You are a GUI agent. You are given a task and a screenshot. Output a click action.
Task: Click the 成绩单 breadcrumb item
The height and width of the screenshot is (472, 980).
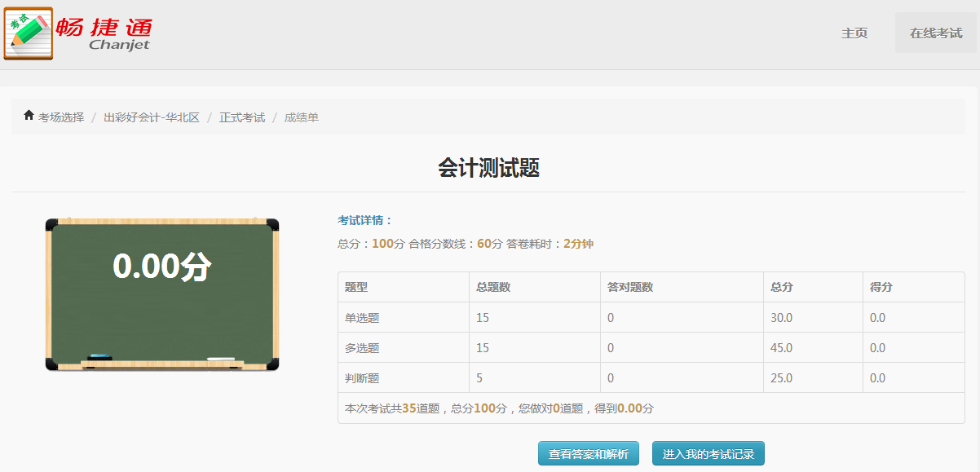302,117
